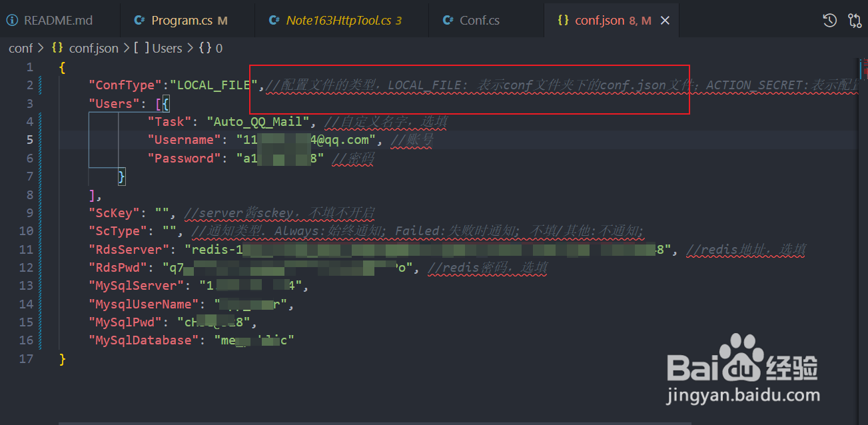Click the "MySqlPwd" key text
Screen dimensions: 868x425
point(126,322)
